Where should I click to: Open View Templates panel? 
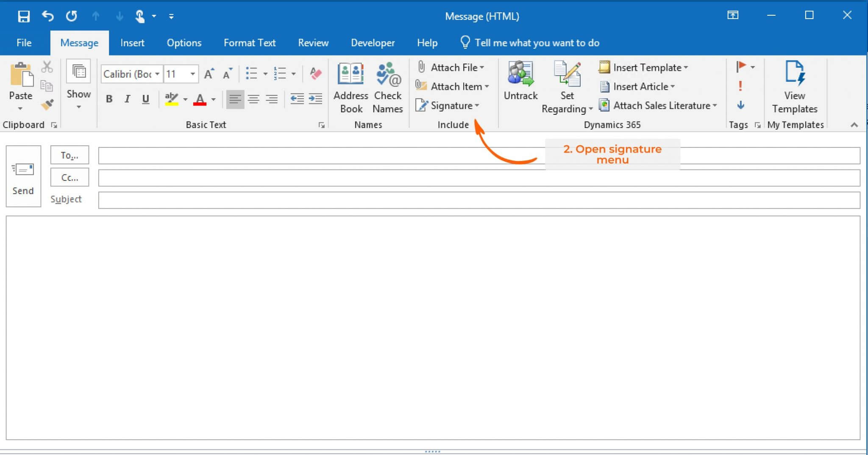click(795, 85)
